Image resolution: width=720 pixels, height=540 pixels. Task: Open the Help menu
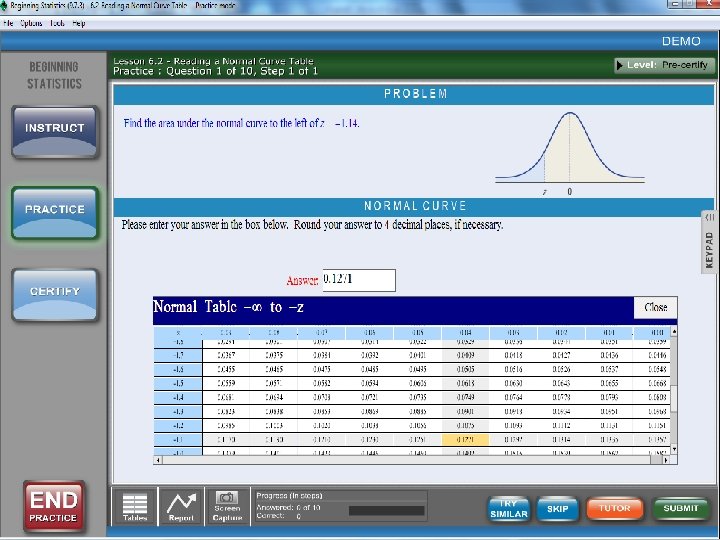coord(79,23)
